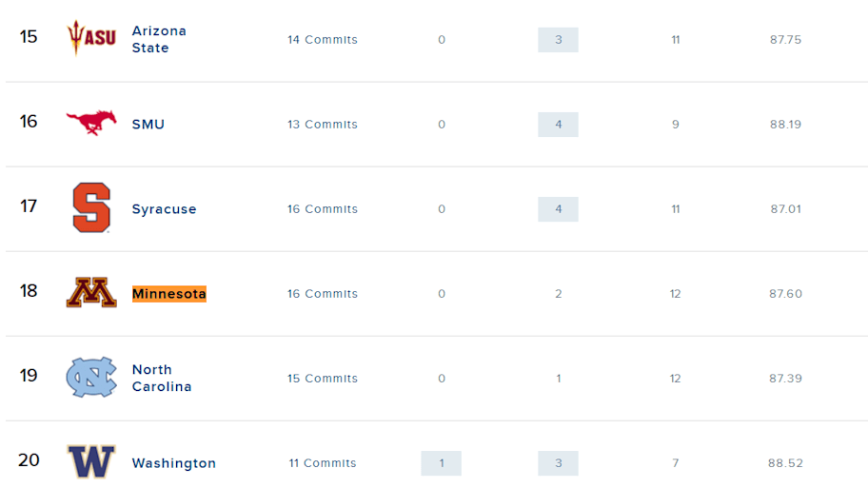
Task: View Washington's 11 Commits
Action: click(x=323, y=463)
